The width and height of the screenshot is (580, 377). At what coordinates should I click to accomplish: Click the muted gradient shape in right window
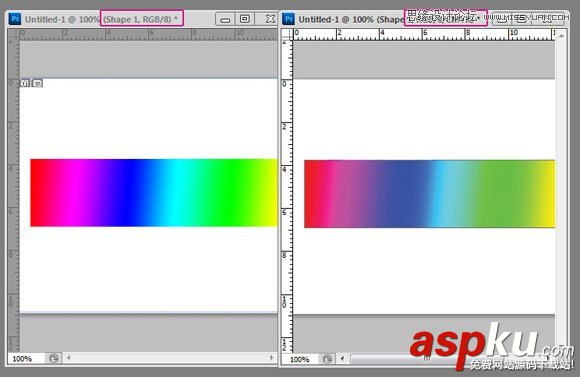429,194
